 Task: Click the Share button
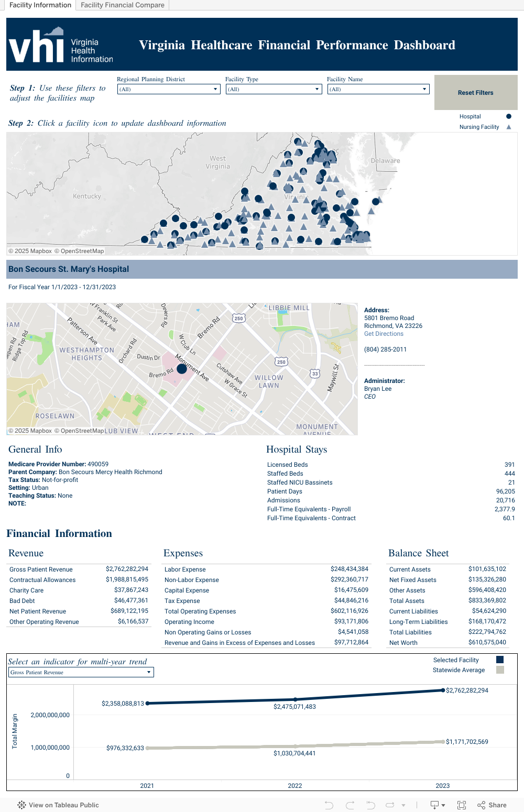pyautogui.click(x=492, y=805)
